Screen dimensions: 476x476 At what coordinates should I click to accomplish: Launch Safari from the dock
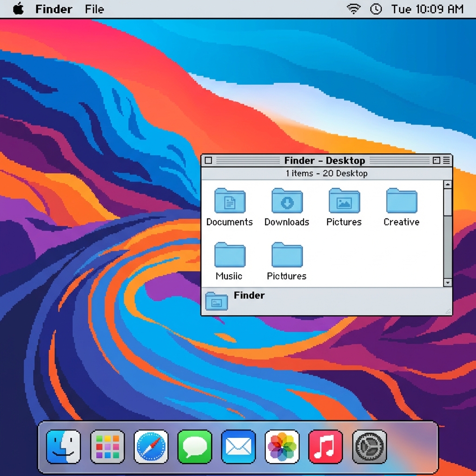tap(151, 447)
